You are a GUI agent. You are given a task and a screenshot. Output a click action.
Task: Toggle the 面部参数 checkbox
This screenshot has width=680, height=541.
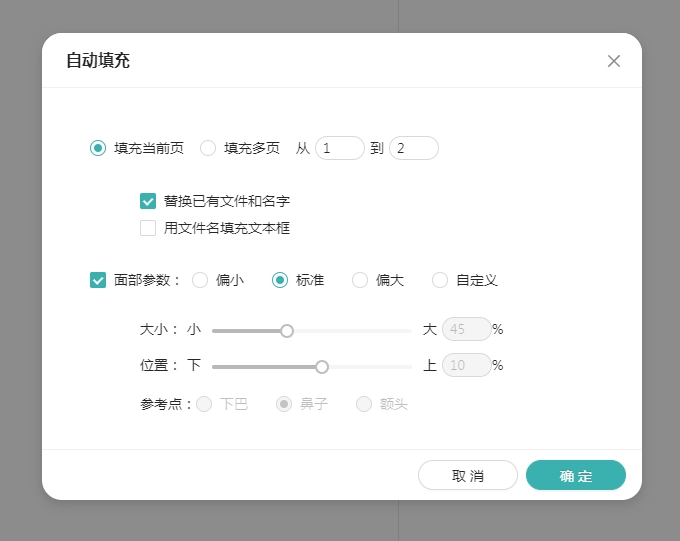(98, 280)
